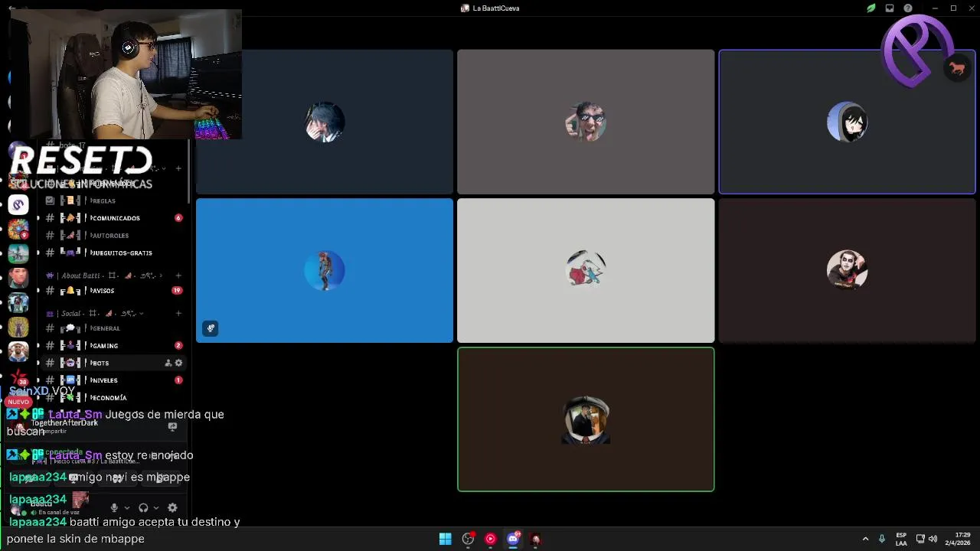The height and width of the screenshot is (551, 980).
Task: Select the blue tile participant avatar
Action: (x=325, y=270)
